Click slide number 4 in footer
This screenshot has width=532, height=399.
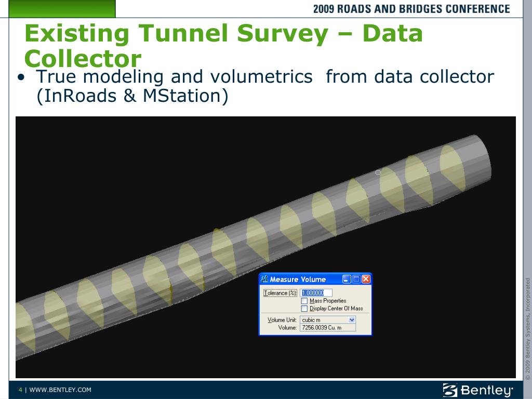[20, 390]
